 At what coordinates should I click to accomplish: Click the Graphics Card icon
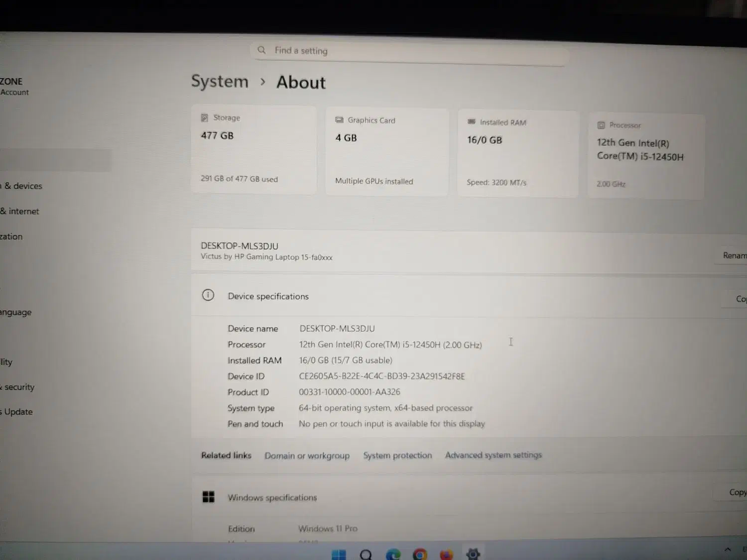point(339,120)
